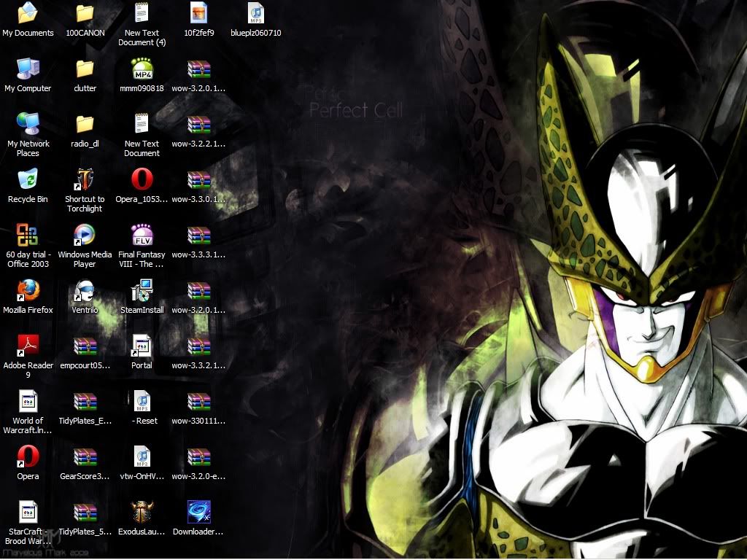747x560 pixels.
Task: Click the wow-3.3.0.1 archive
Action: [x=198, y=179]
